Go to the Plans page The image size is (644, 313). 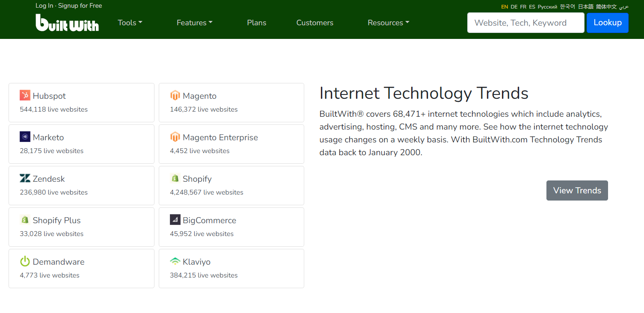(x=257, y=23)
